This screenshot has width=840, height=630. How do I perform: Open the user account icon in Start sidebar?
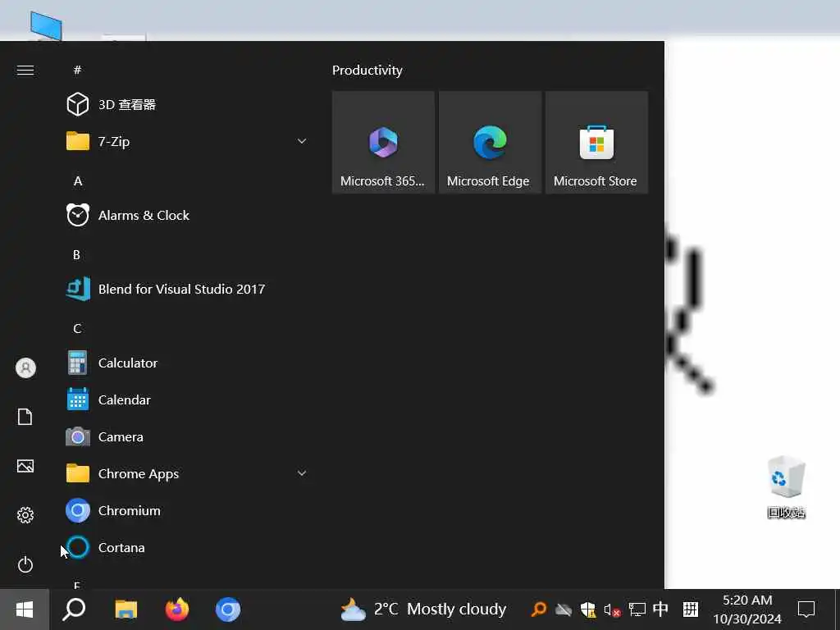coord(25,368)
